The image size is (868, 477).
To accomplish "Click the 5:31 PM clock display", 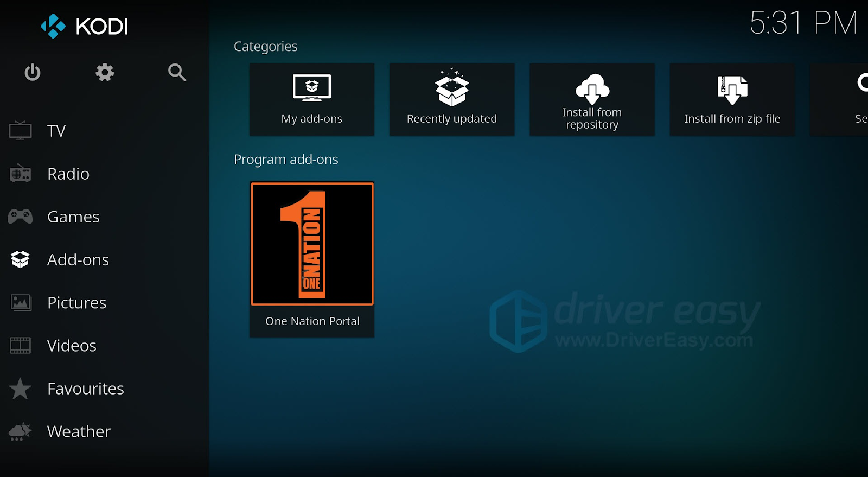I will pyautogui.click(x=803, y=23).
